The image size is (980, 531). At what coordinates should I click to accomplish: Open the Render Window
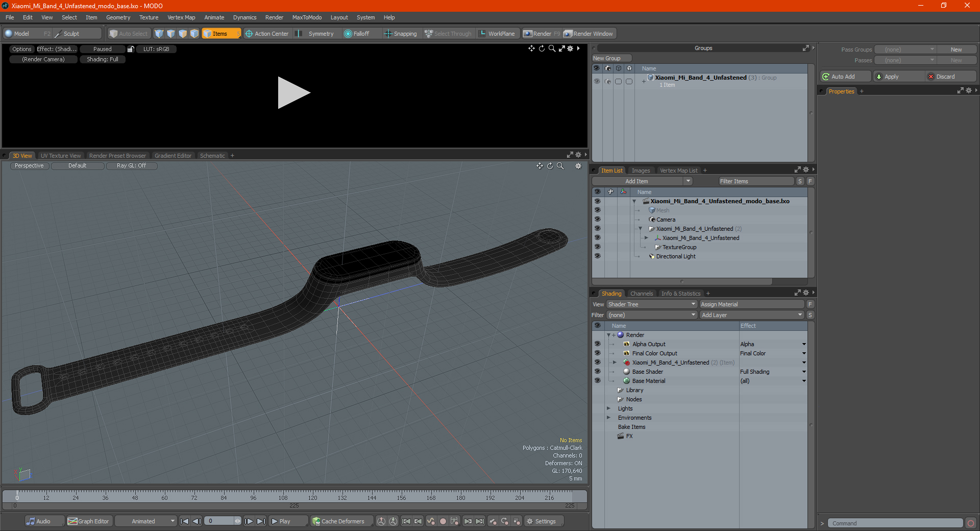click(589, 34)
